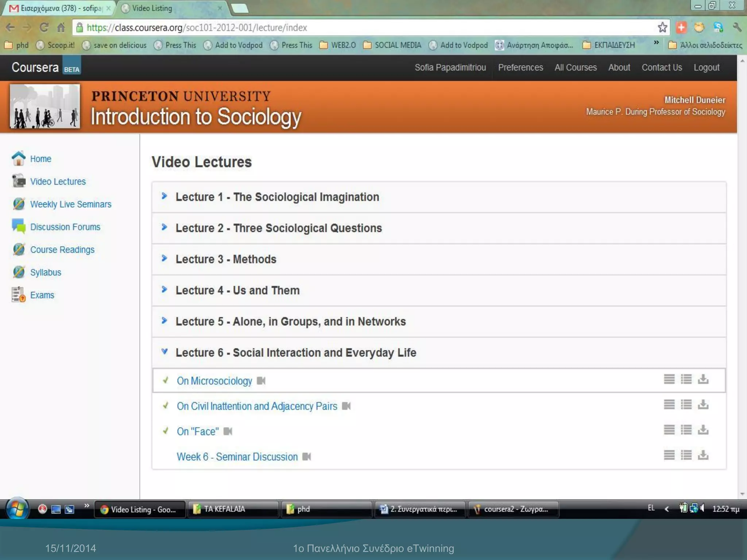This screenshot has width=747, height=560.
Task: Click the browser address bar
Action: tap(365, 27)
